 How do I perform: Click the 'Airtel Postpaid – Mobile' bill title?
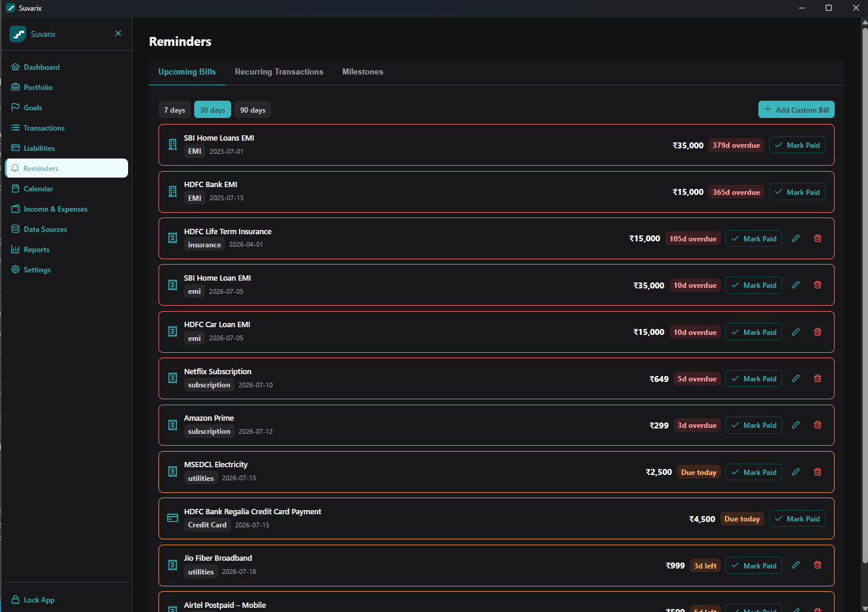(225, 605)
